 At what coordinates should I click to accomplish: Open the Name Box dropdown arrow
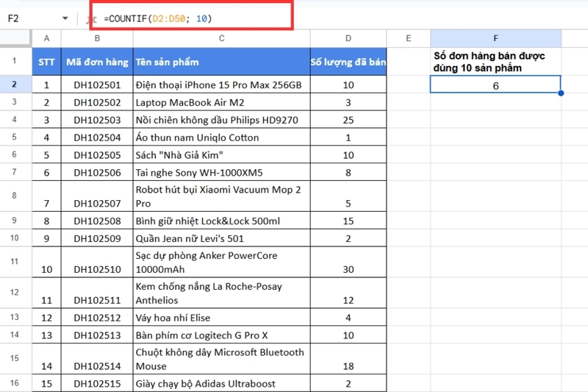[65, 18]
